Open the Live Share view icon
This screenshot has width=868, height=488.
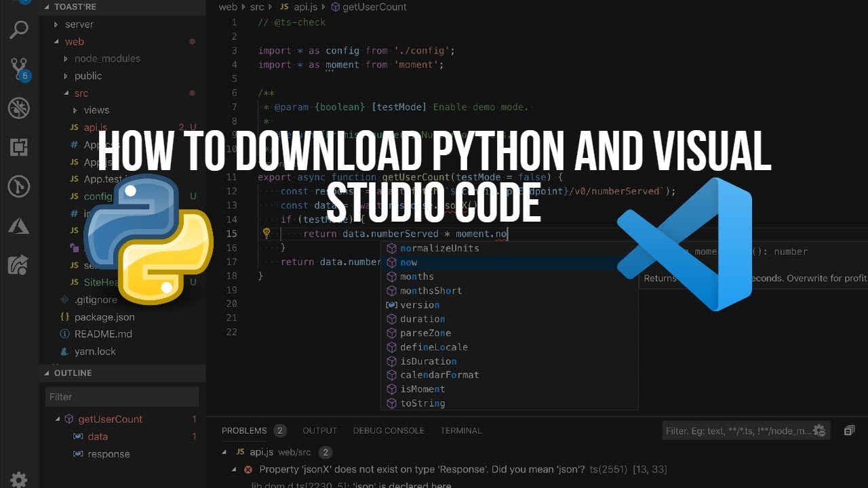coord(19,265)
